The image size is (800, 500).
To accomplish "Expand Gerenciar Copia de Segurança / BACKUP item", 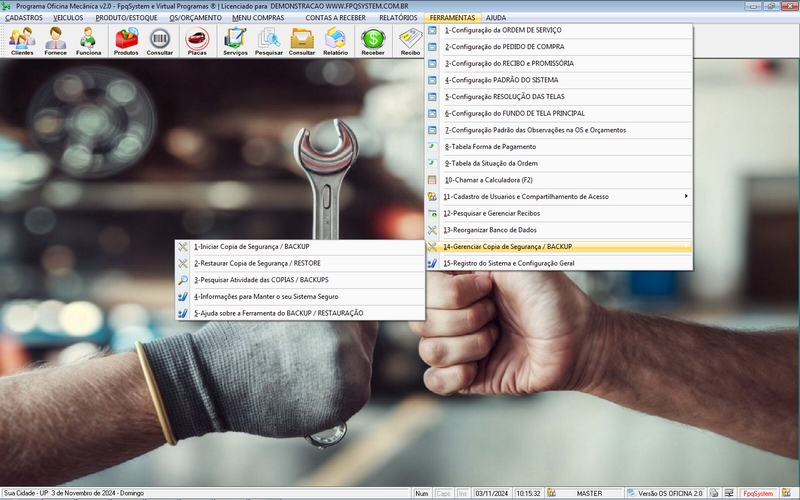I will tap(521, 246).
